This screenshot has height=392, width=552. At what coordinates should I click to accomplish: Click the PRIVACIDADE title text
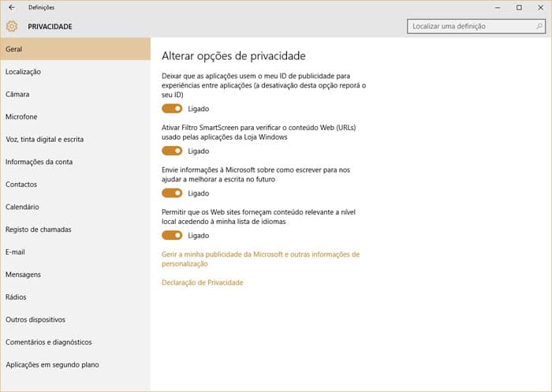[50, 26]
